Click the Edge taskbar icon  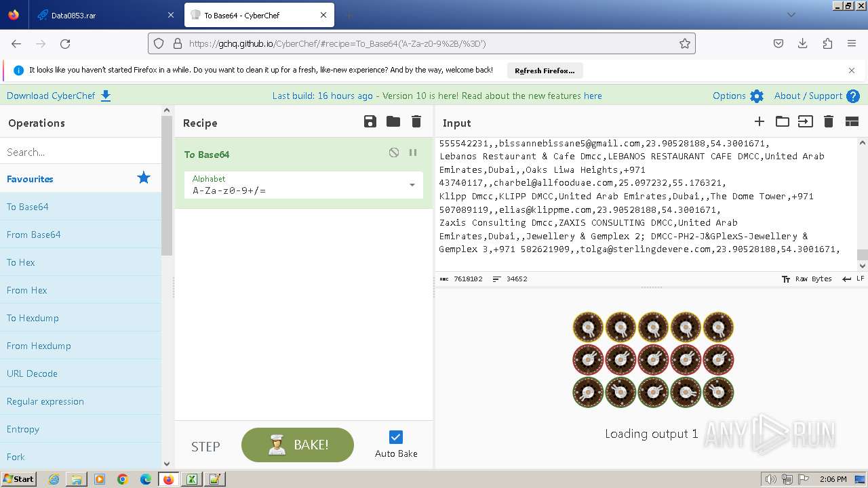[x=146, y=479]
